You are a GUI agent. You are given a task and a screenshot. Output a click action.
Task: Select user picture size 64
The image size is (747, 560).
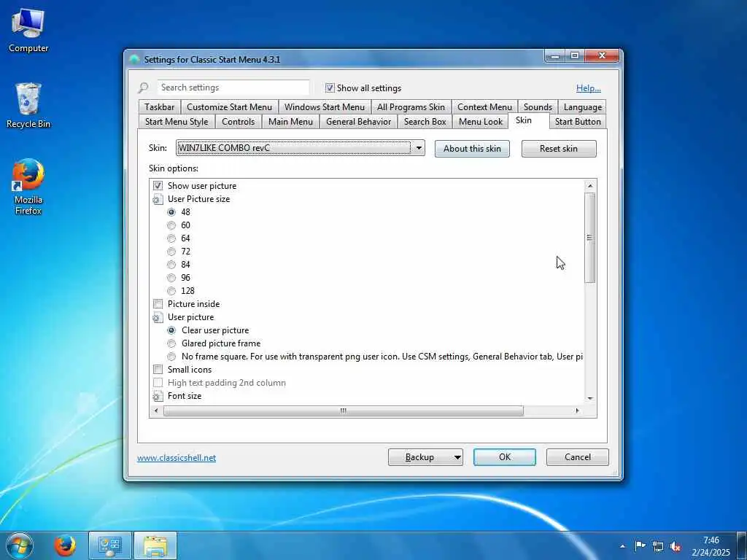[x=171, y=238]
